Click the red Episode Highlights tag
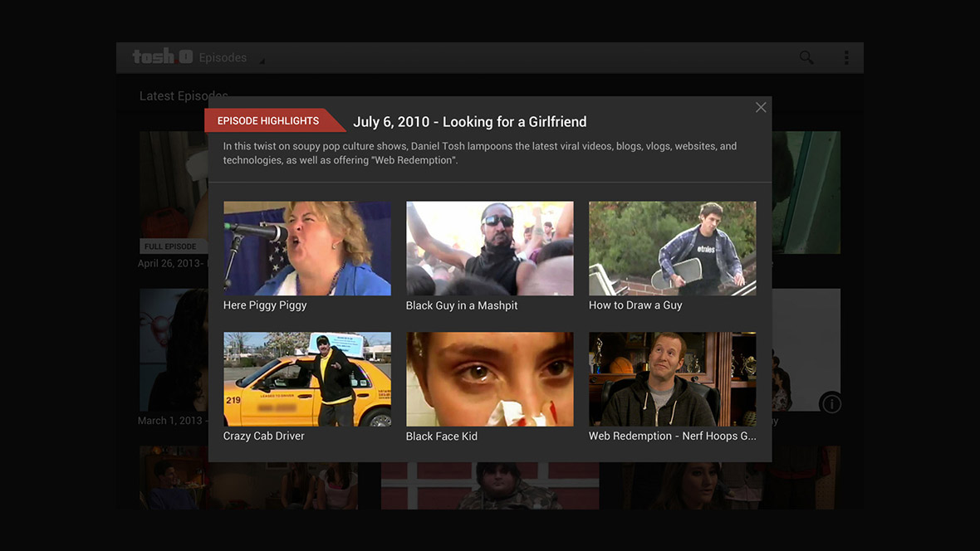 click(x=268, y=121)
